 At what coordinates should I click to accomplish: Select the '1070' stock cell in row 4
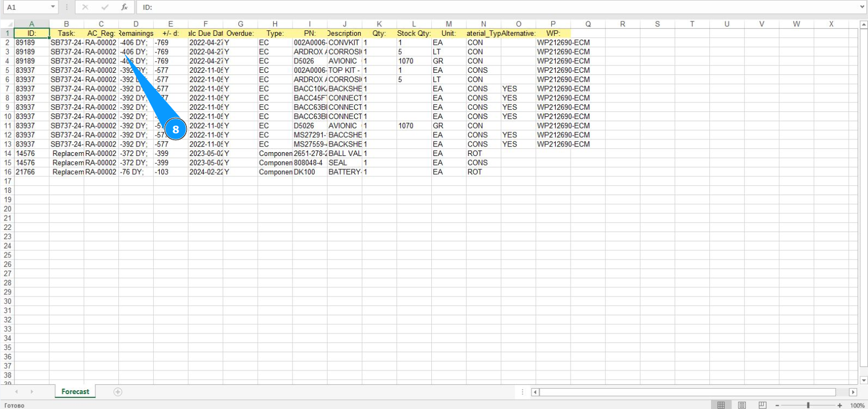pos(414,61)
